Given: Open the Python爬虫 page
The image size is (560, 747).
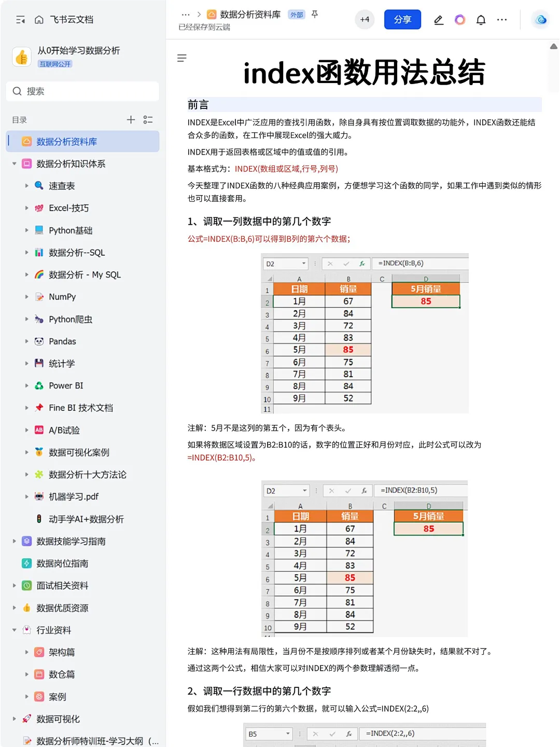Looking at the screenshot, I should point(71,319).
